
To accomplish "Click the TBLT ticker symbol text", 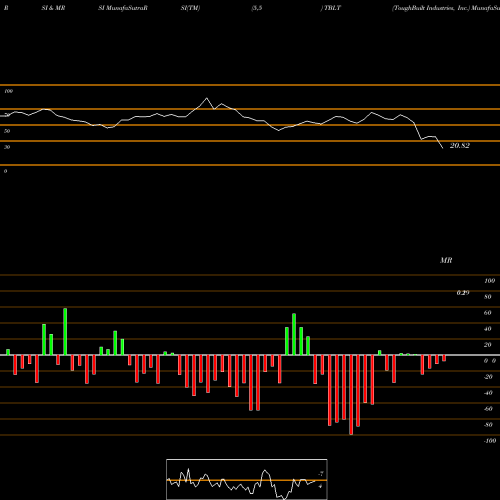I will pyautogui.click(x=332, y=8).
